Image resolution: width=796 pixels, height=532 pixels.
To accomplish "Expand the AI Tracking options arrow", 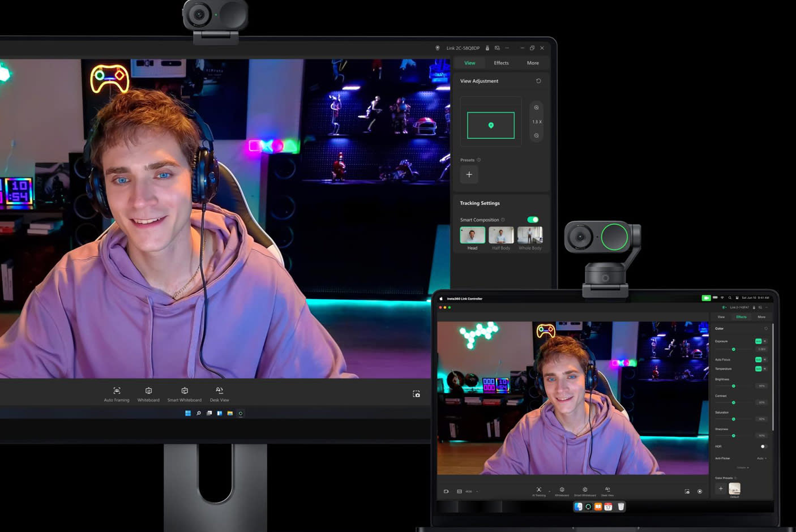I will click(549, 491).
